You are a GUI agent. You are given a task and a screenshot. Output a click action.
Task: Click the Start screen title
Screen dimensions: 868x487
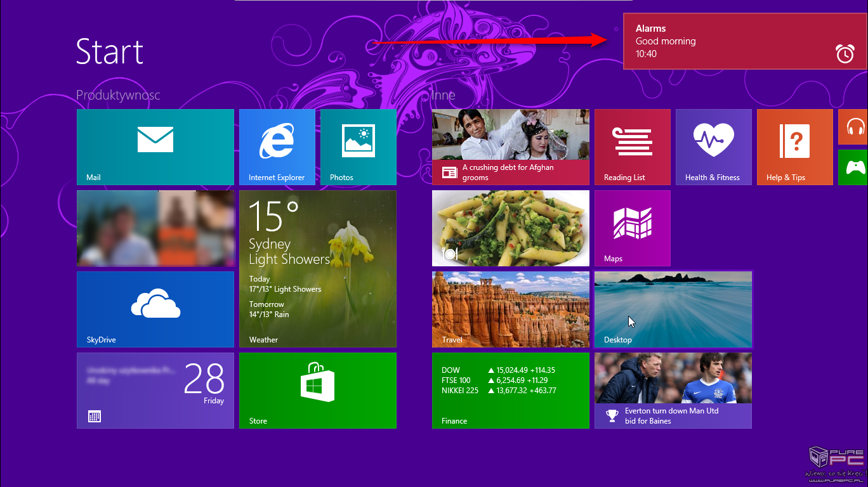[110, 51]
